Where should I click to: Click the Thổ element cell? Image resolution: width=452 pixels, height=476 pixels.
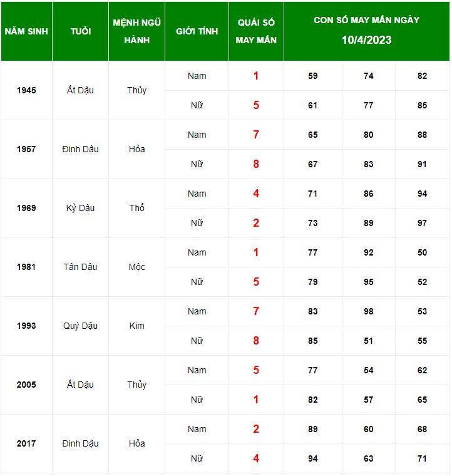pyautogui.click(x=136, y=208)
